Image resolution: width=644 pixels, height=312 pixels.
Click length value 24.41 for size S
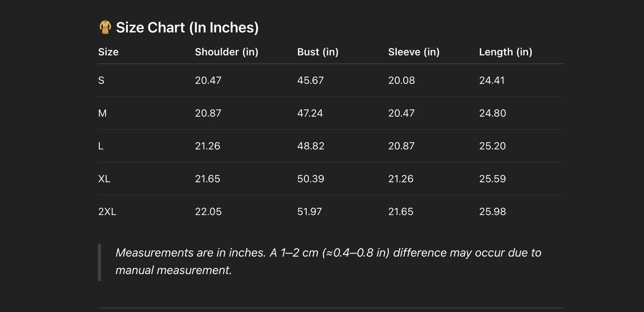[x=492, y=81]
